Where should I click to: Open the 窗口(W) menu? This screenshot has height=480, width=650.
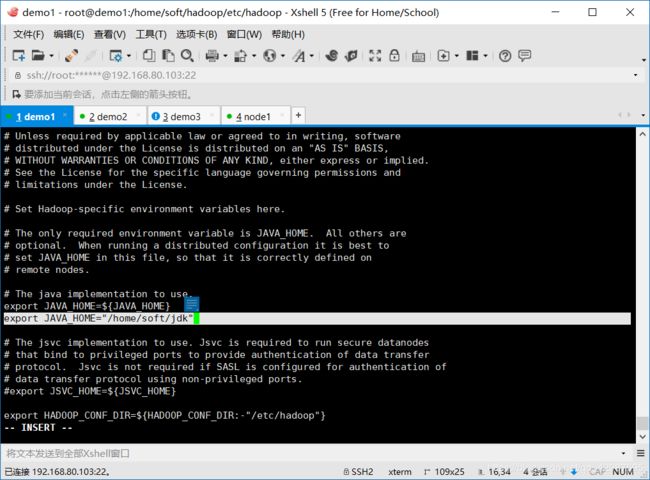(x=244, y=34)
